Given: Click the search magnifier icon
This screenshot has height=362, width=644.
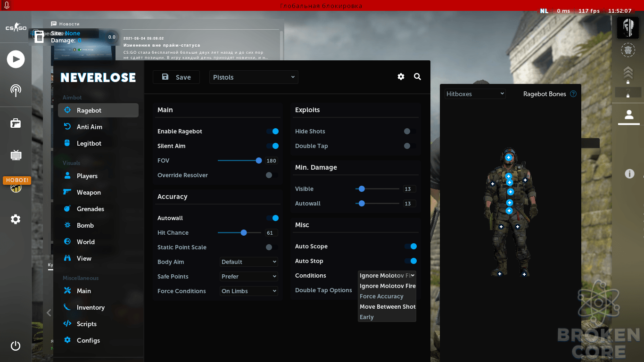Looking at the screenshot, I should pyautogui.click(x=417, y=77).
